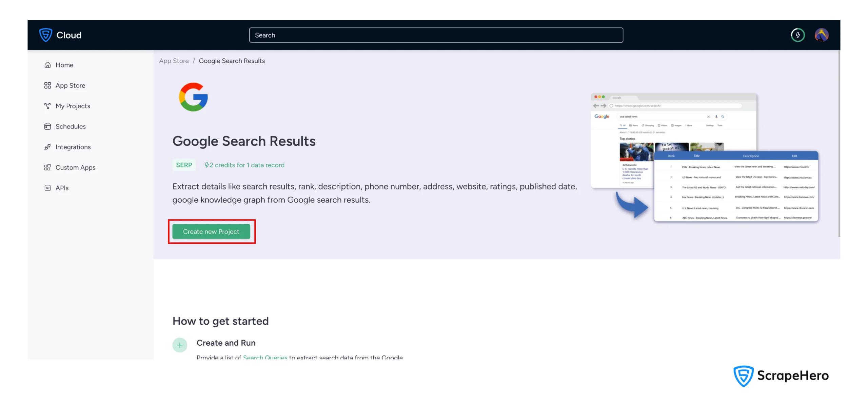Navigate to App Store breadcrumb link
This screenshot has width=868, height=407.
[174, 61]
